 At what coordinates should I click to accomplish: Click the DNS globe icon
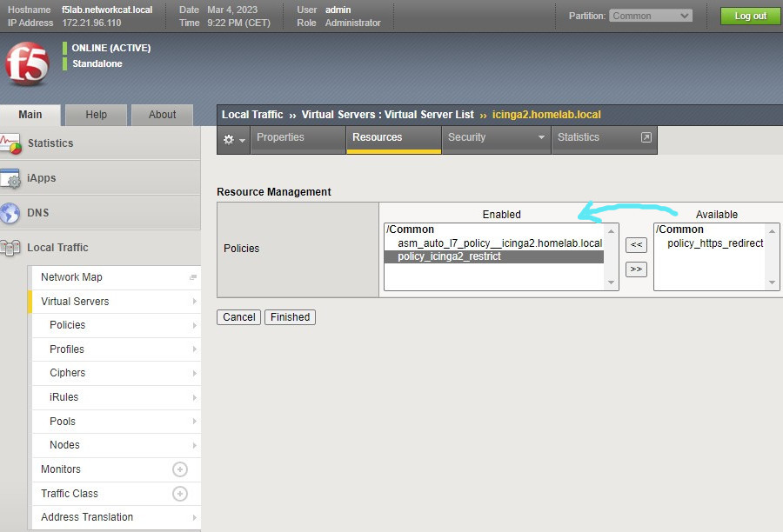pyautogui.click(x=10, y=213)
